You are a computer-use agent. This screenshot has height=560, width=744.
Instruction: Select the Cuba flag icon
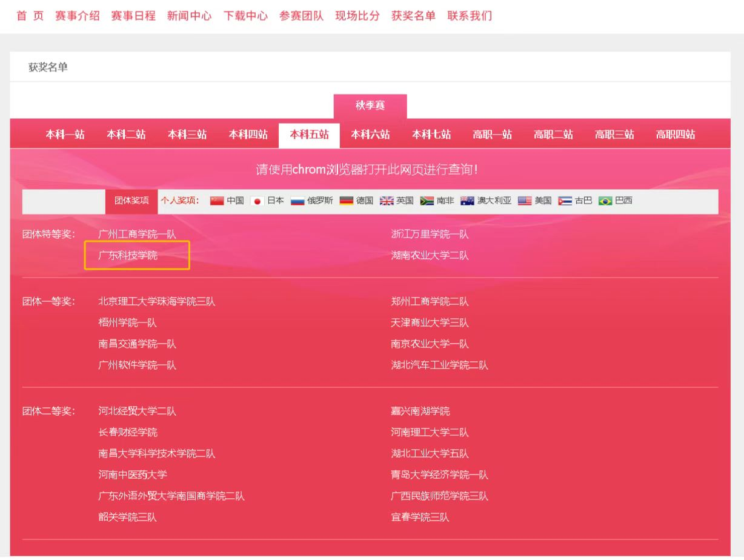pyautogui.click(x=565, y=201)
